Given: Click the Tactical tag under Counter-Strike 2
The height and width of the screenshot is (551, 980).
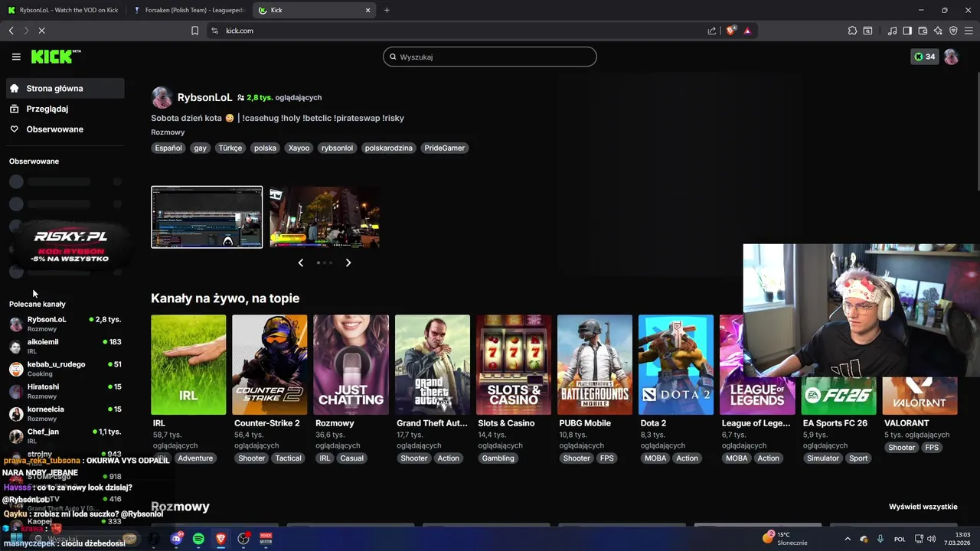Looking at the screenshot, I should coord(289,458).
